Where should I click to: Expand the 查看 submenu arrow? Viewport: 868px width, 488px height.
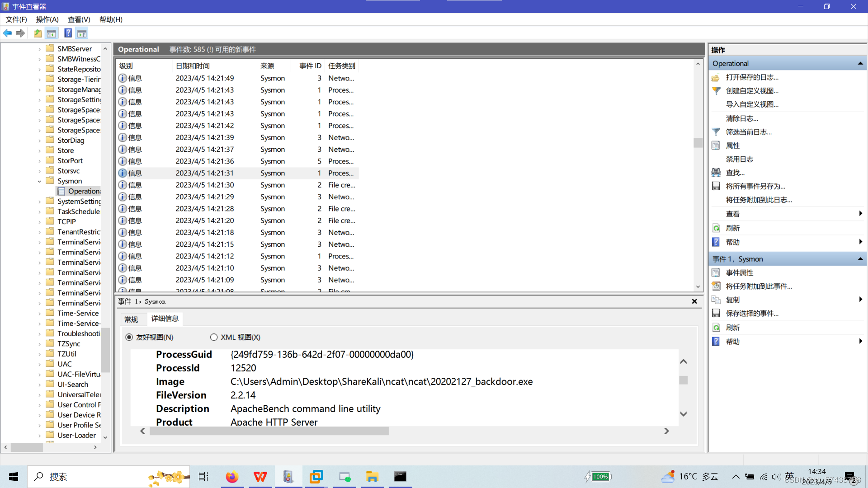pyautogui.click(x=860, y=214)
